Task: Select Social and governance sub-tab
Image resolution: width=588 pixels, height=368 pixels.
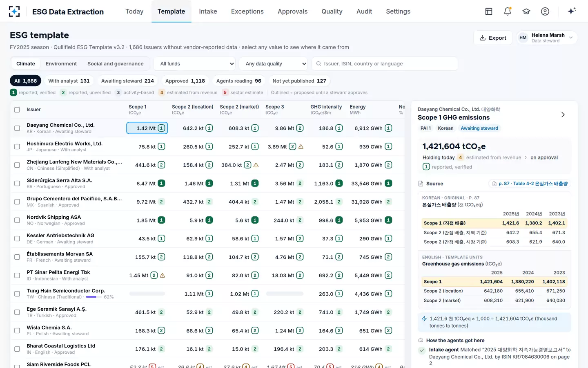Action: [x=116, y=64]
